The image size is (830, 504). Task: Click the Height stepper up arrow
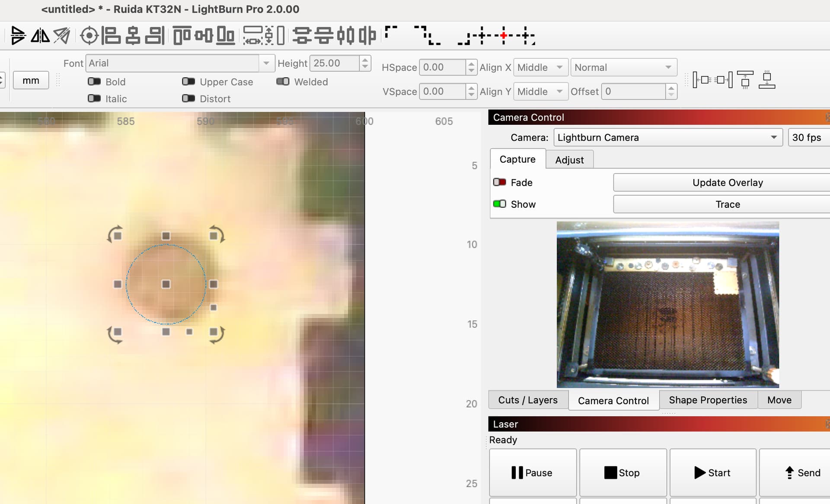(x=365, y=59)
